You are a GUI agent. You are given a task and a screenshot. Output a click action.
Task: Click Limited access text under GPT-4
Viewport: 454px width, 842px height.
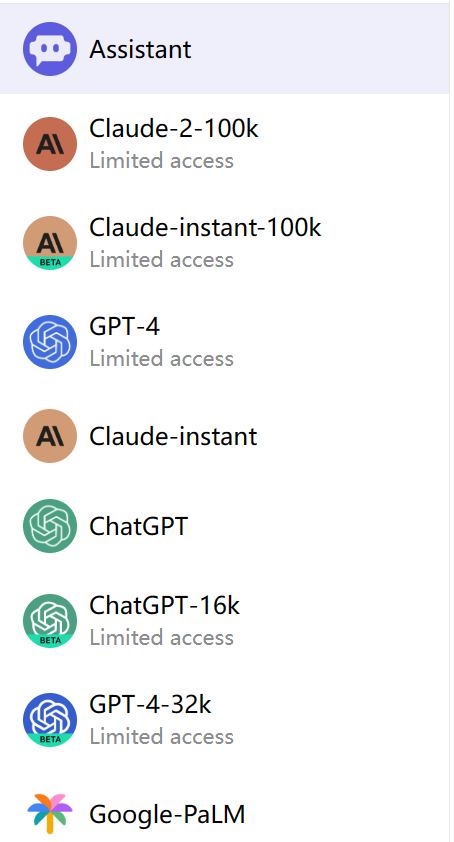161,359
